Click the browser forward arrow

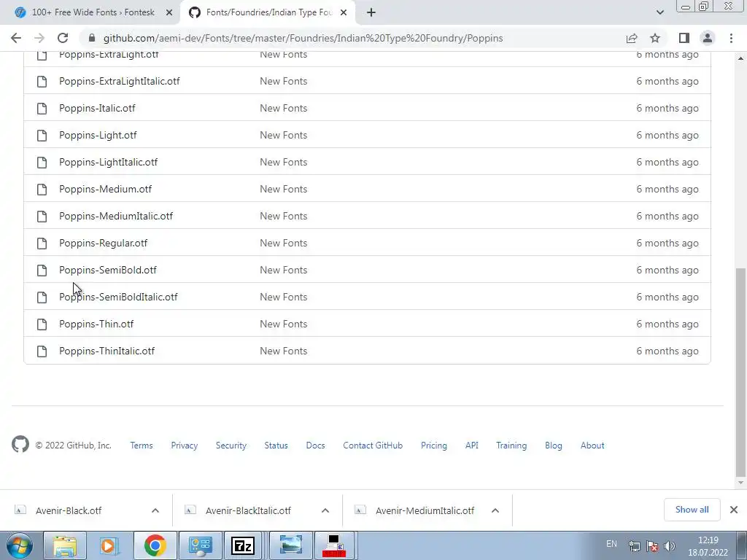[39, 38]
